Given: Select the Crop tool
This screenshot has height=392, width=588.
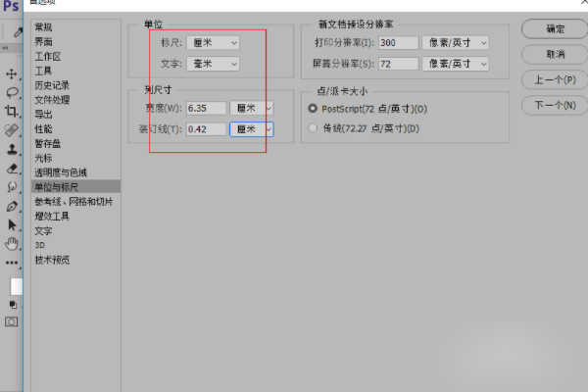Looking at the screenshot, I should click(11, 111).
